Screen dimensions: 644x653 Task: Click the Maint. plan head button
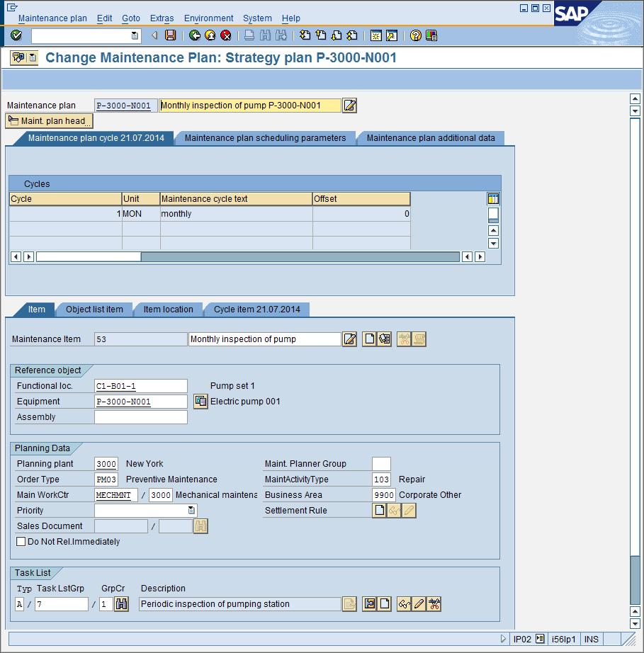point(49,121)
